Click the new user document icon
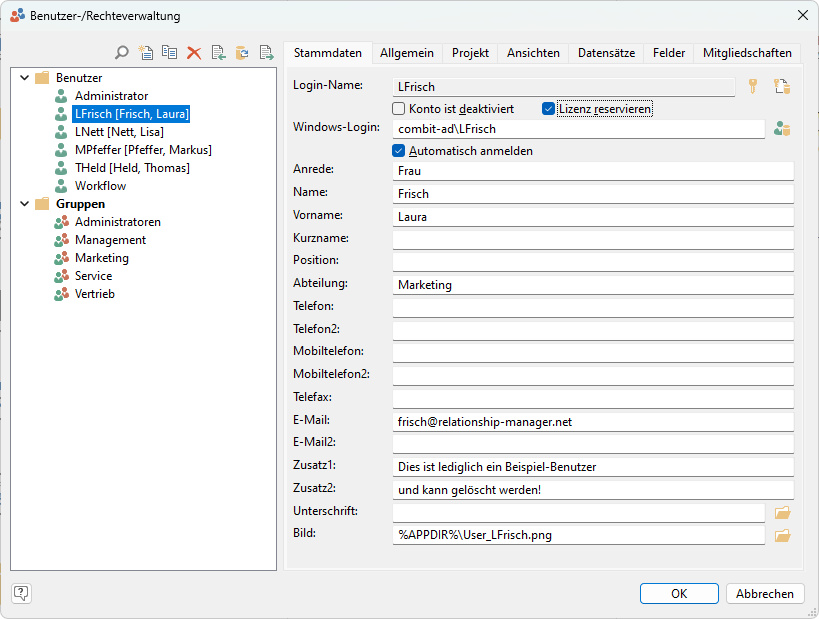Screen dimensions: 819x619 tap(146, 53)
